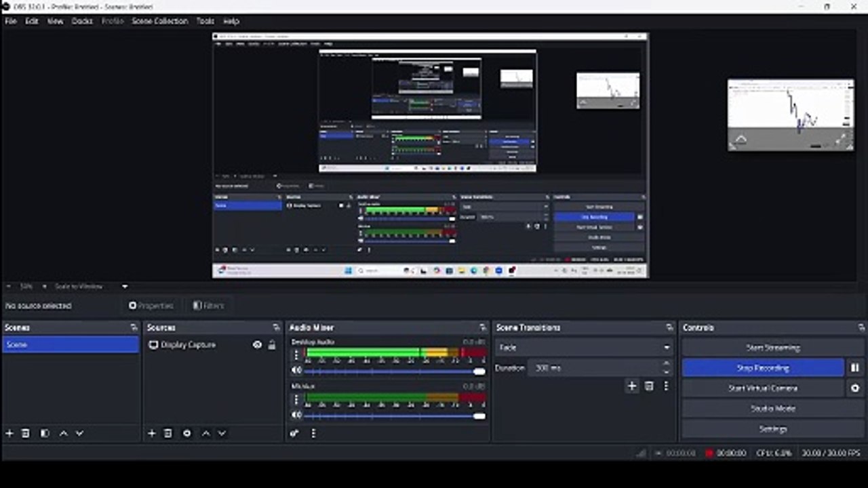Zoom out the preview with minus icon
This screenshot has width=868, height=488.
[9, 286]
